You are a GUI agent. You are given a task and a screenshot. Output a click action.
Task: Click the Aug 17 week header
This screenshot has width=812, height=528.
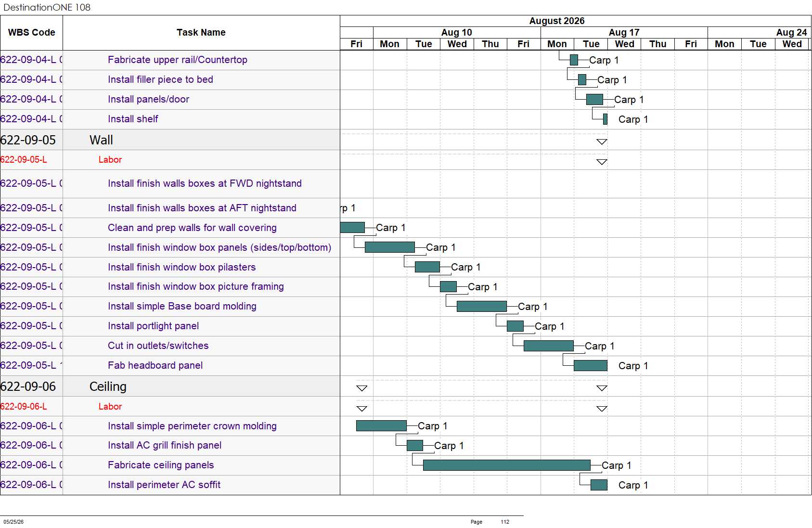pos(624,32)
